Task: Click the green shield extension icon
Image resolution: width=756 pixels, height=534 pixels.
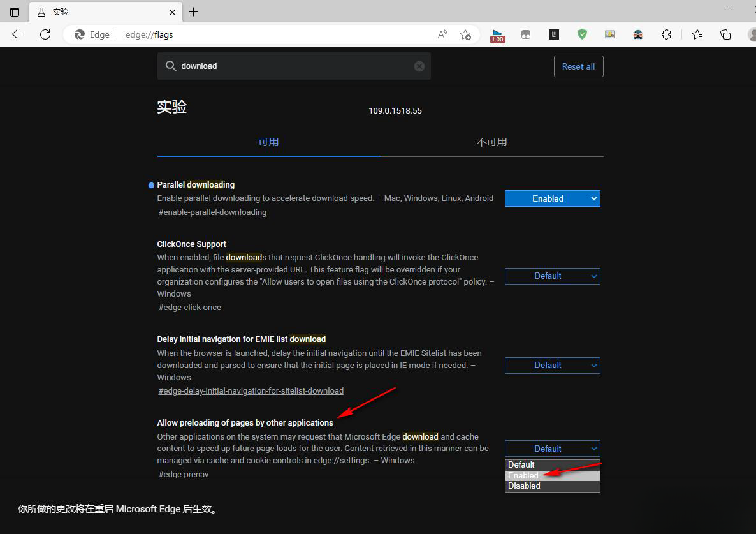Action: coord(582,34)
